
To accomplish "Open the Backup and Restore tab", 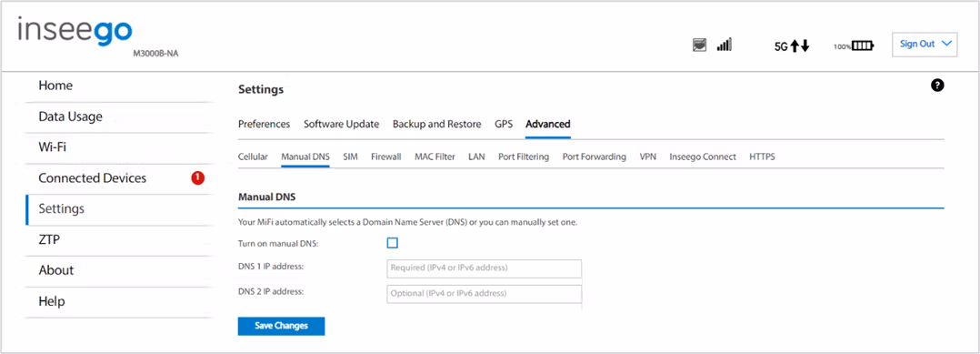I will [437, 124].
